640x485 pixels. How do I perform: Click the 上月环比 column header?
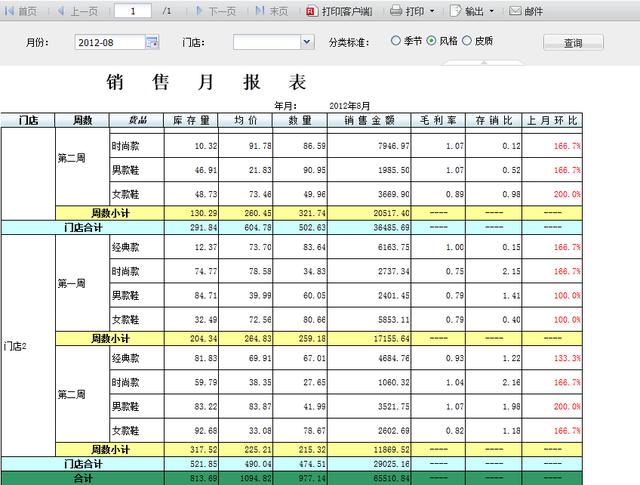click(x=552, y=120)
